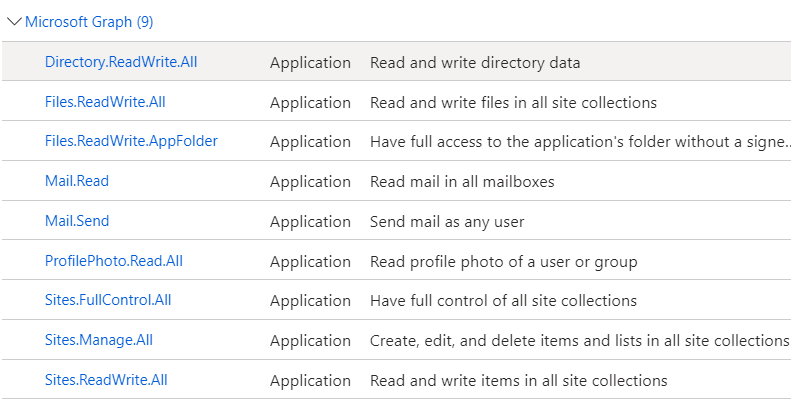Open the Microsoft Graph (9) link
The height and width of the screenshot is (415, 793).
pyautogui.click(x=89, y=22)
